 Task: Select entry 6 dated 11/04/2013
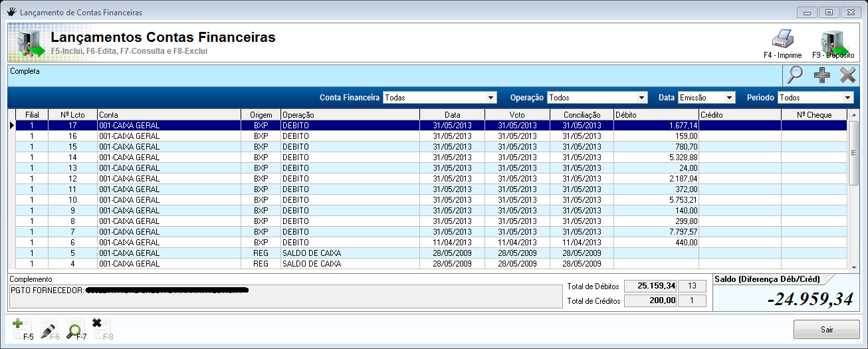[x=432, y=242]
